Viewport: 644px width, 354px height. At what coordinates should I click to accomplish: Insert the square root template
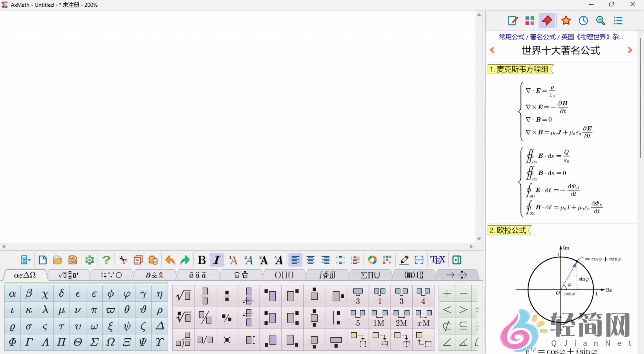click(x=183, y=296)
